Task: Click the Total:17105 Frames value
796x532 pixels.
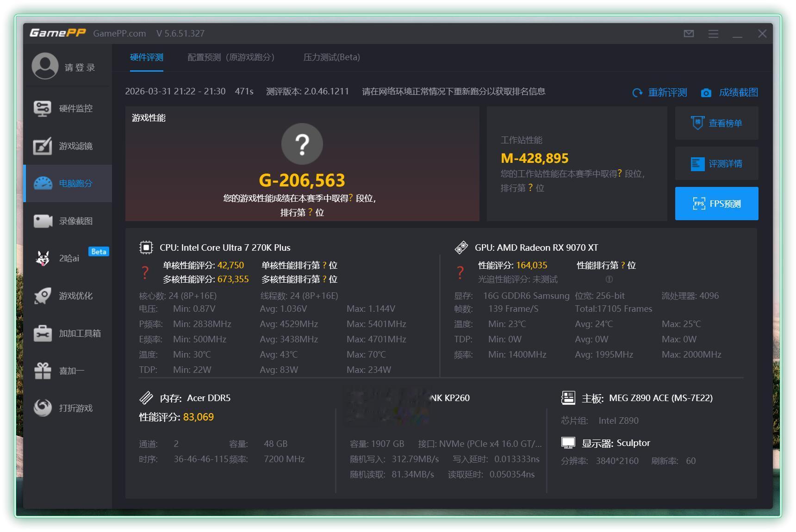Action: (614, 309)
